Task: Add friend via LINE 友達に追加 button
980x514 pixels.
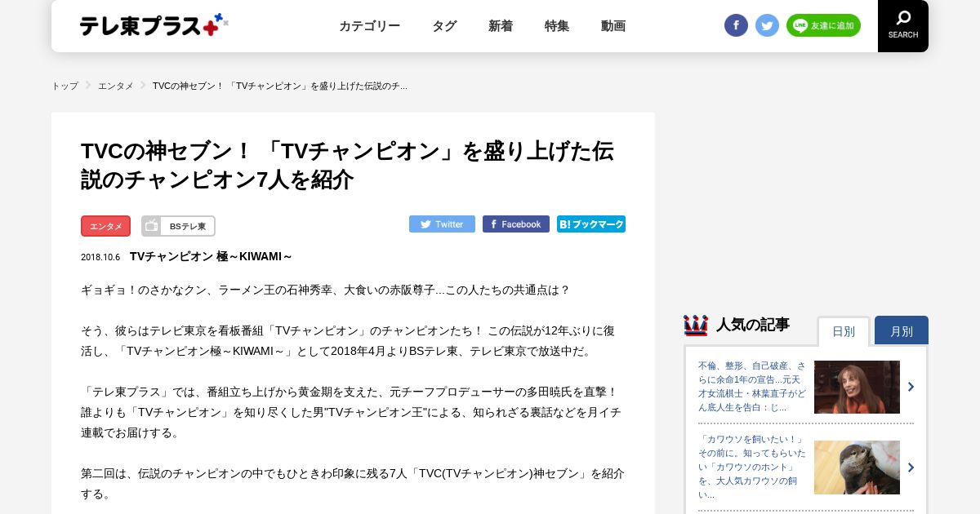Action: point(823,25)
